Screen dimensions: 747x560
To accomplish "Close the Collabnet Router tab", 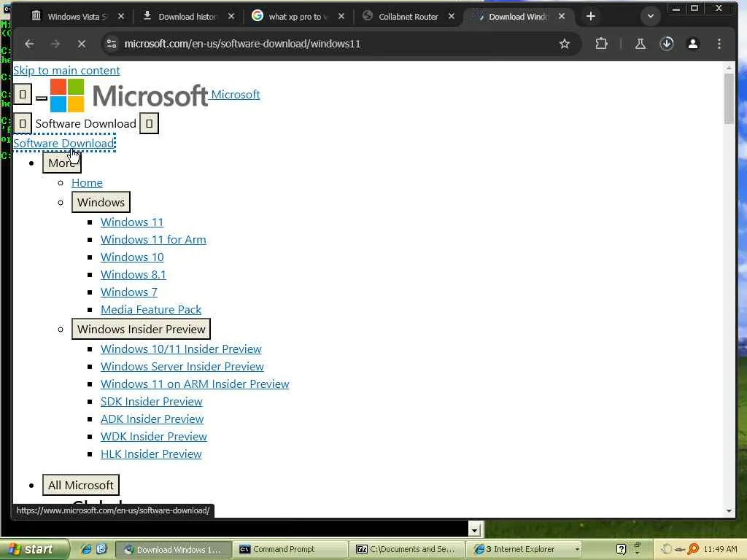I will coord(451,17).
